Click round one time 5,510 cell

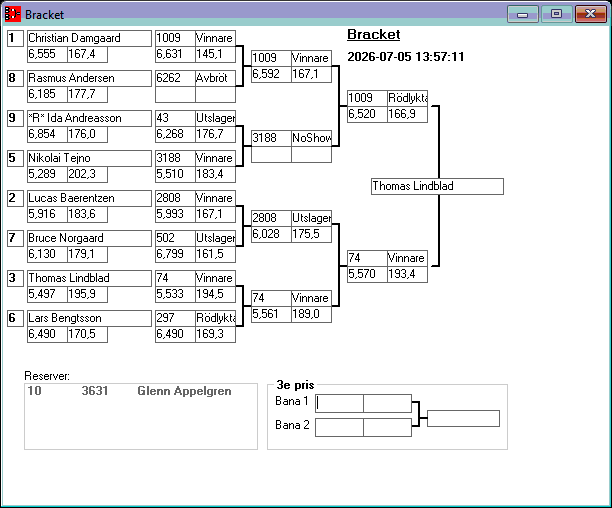175,174
